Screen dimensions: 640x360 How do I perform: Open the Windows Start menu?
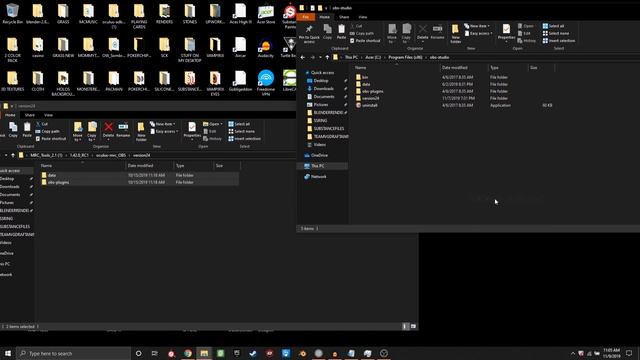[8, 353]
